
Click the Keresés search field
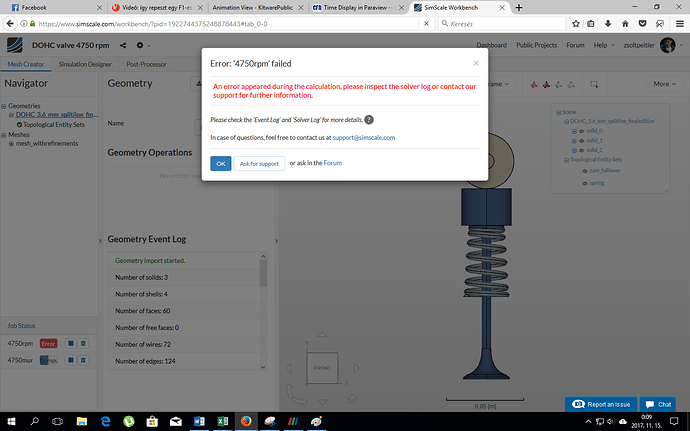[x=502, y=24]
